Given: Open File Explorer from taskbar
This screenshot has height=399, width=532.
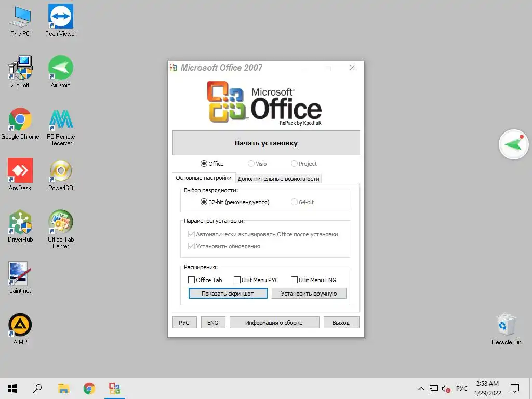Looking at the screenshot, I should coord(63,389).
